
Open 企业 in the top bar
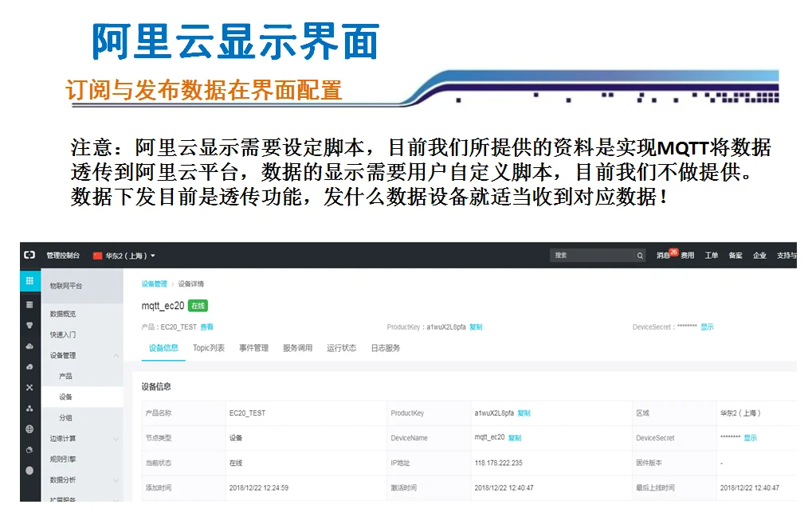[x=759, y=256]
